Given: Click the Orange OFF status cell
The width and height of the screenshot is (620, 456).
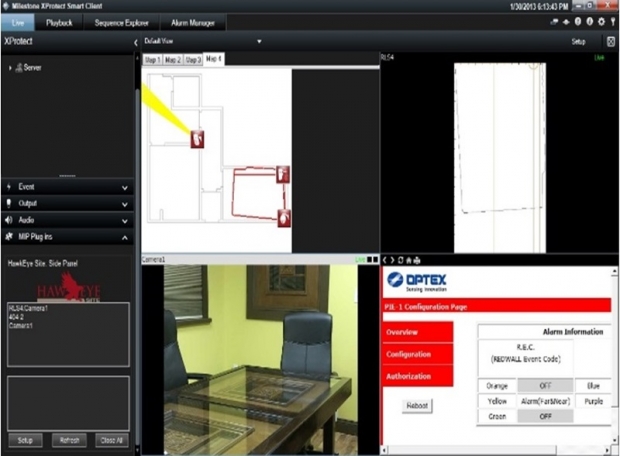Looking at the screenshot, I should pos(545,385).
